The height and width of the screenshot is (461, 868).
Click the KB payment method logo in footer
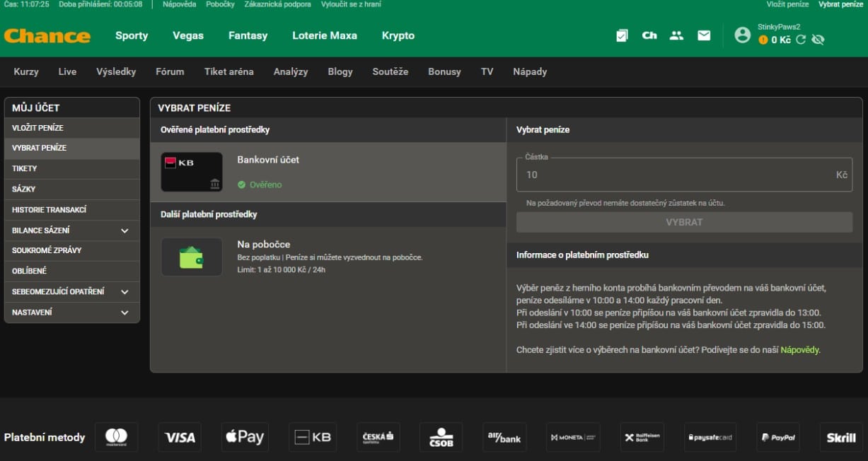[x=313, y=437]
